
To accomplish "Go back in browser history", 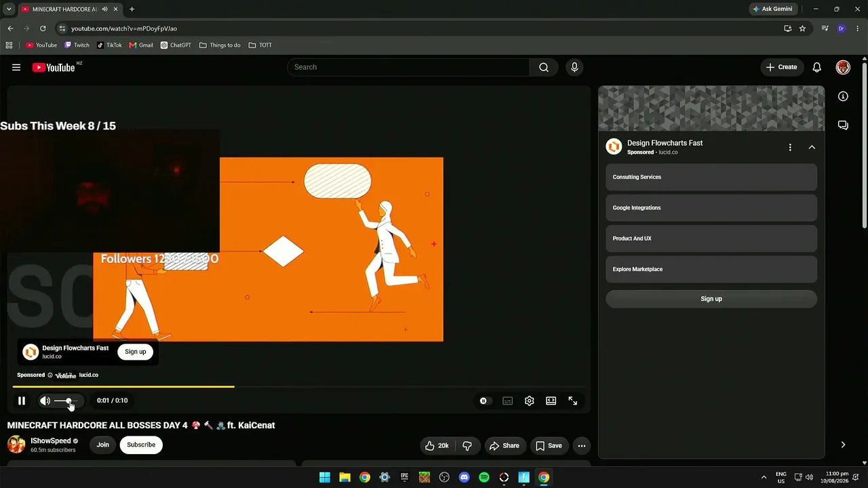I will click(10, 28).
